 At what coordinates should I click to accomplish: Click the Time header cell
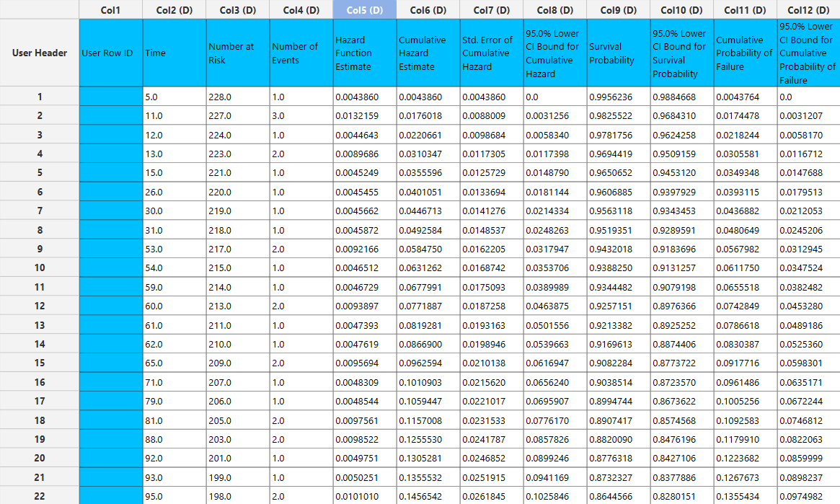click(x=174, y=53)
